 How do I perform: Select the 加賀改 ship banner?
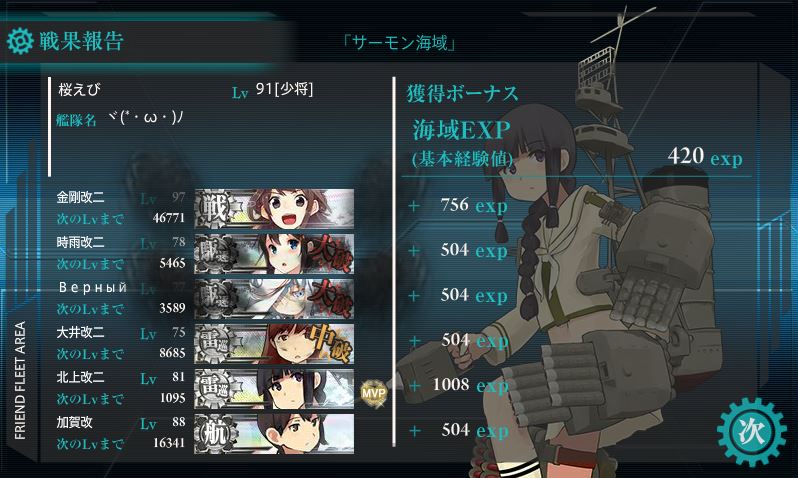point(274,433)
